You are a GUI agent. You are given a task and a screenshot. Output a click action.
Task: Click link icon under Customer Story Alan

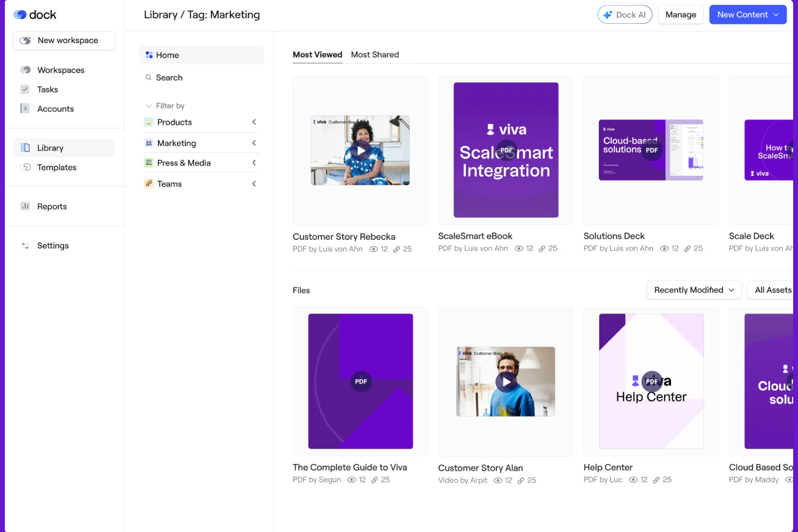point(521,480)
